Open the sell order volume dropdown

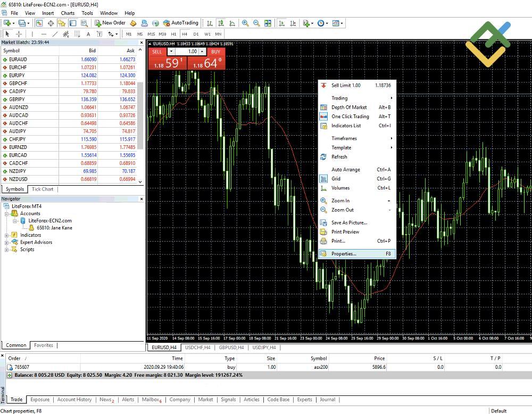point(172,52)
